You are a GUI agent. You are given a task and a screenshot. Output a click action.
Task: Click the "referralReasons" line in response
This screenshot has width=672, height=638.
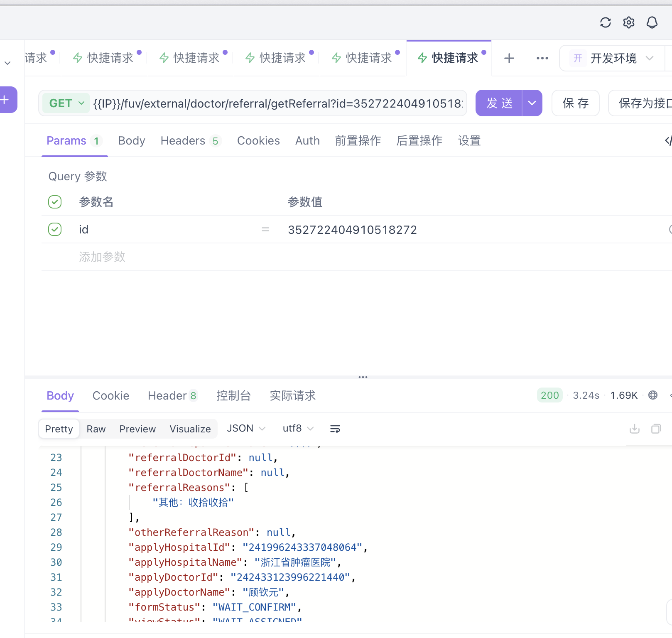(x=188, y=487)
